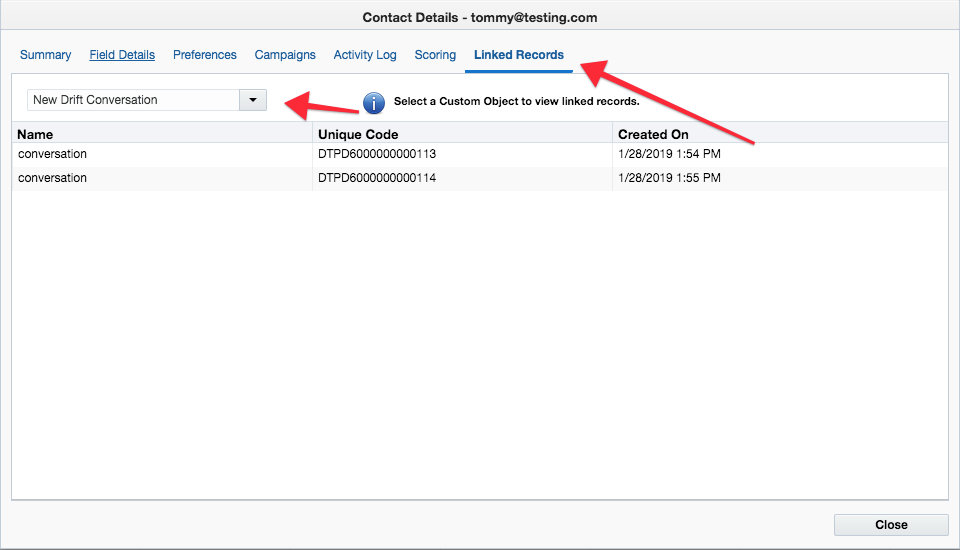
Task: Open the Summary tab
Action: [x=45, y=55]
